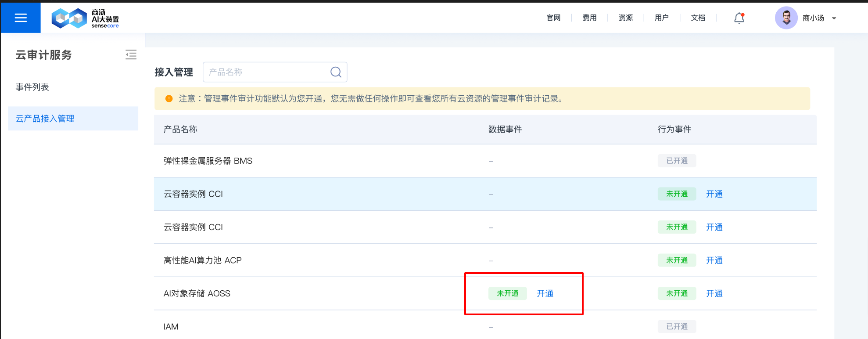The width and height of the screenshot is (868, 339).
Task: Click the orange warning icon in notice
Action: pos(169,99)
